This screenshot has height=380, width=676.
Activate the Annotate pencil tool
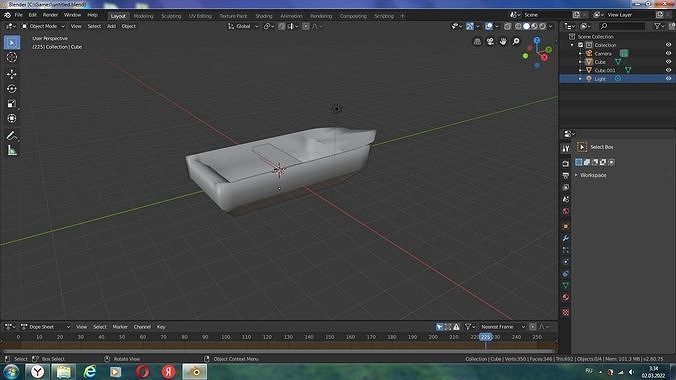12,136
